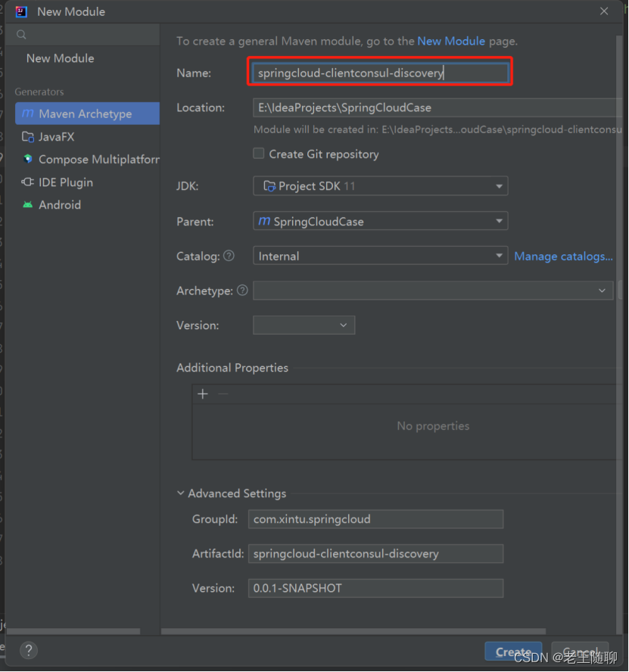Click the Cancel button
629x672 pixels.
click(x=580, y=652)
